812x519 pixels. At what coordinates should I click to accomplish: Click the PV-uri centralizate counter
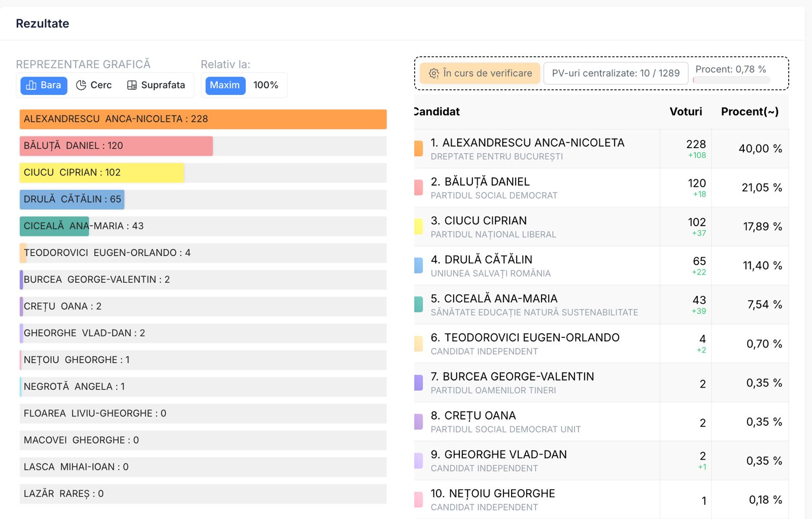(x=615, y=73)
